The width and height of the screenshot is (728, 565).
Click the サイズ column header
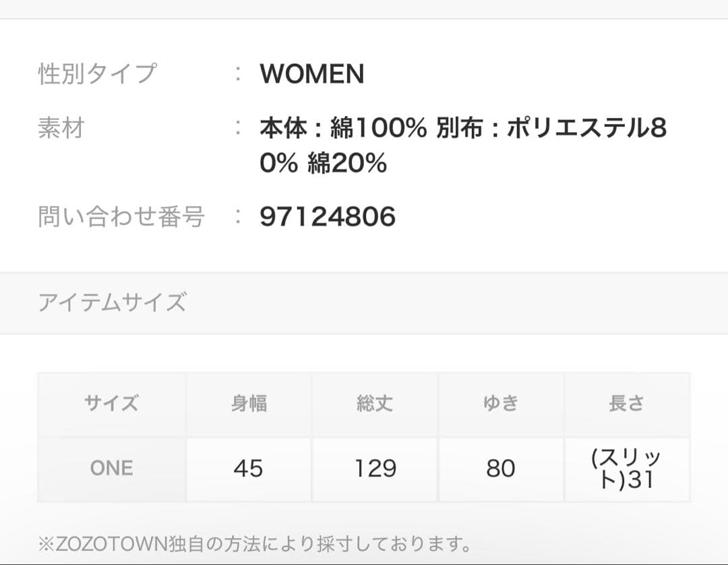(x=112, y=404)
